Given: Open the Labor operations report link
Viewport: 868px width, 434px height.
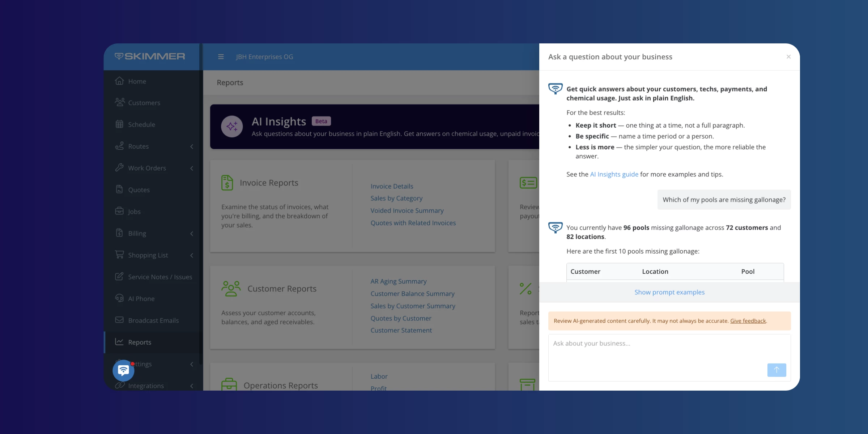Looking at the screenshot, I should (379, 376).
